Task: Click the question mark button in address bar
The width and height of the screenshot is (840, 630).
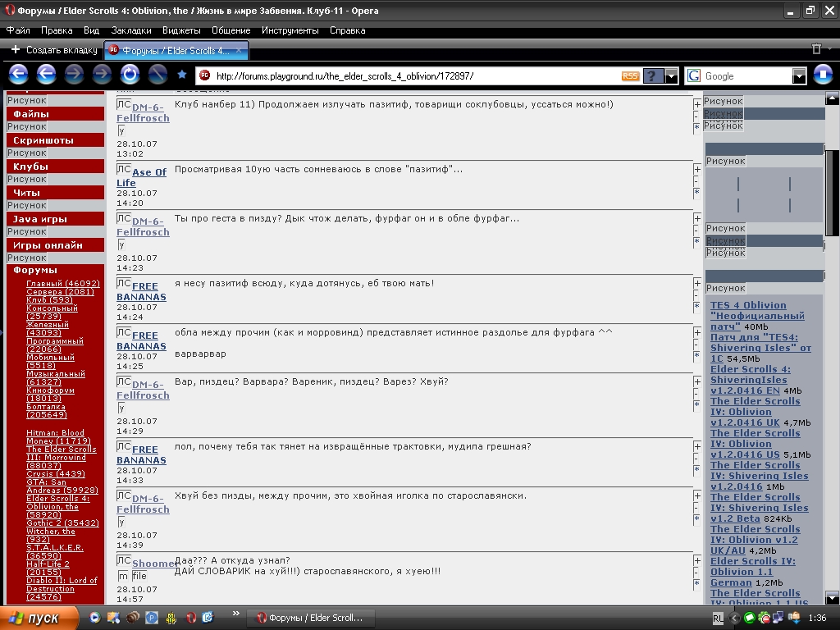Action: click(x=653, y=76)
